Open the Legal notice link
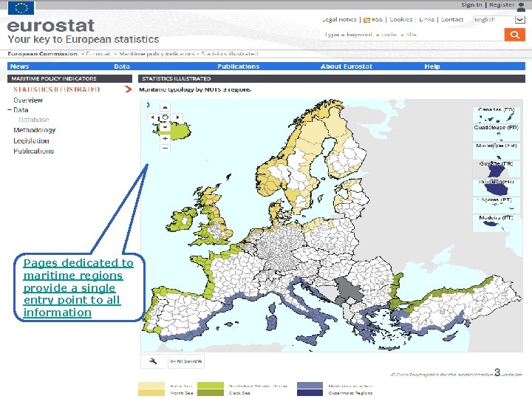 click(x=339, y=20)
